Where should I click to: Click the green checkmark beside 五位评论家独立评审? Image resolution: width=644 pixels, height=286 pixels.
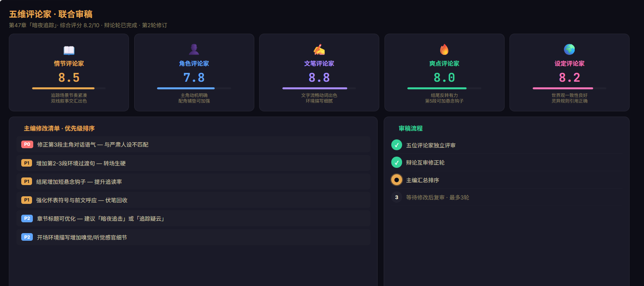point(396,145)
